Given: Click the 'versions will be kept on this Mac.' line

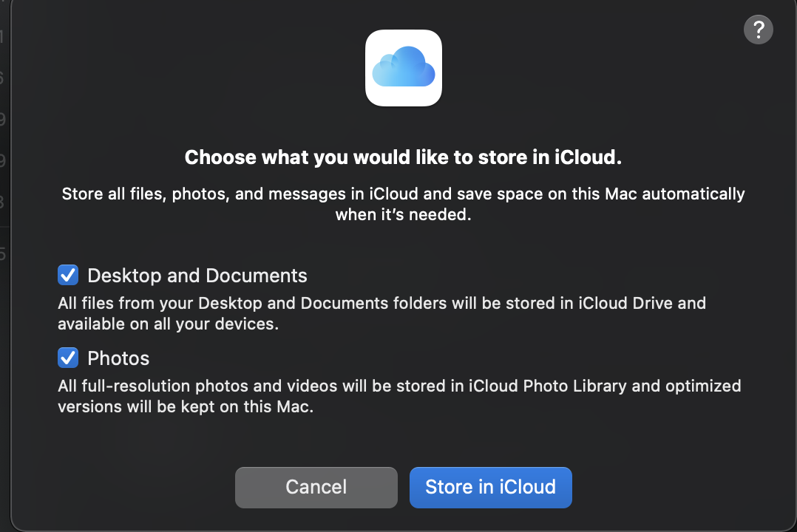Looking at the screenshot, I should pos(186,407).
